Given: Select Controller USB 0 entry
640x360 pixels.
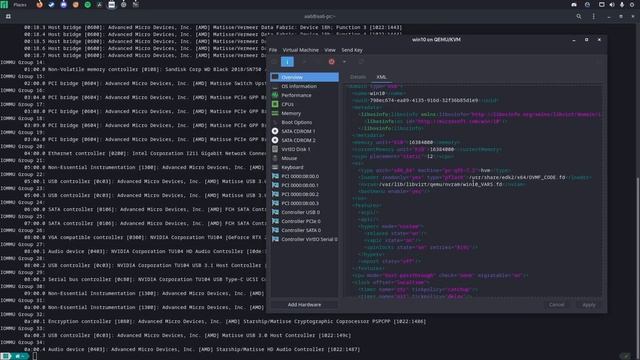Looking at the screenshot, I should coord(304,212).
